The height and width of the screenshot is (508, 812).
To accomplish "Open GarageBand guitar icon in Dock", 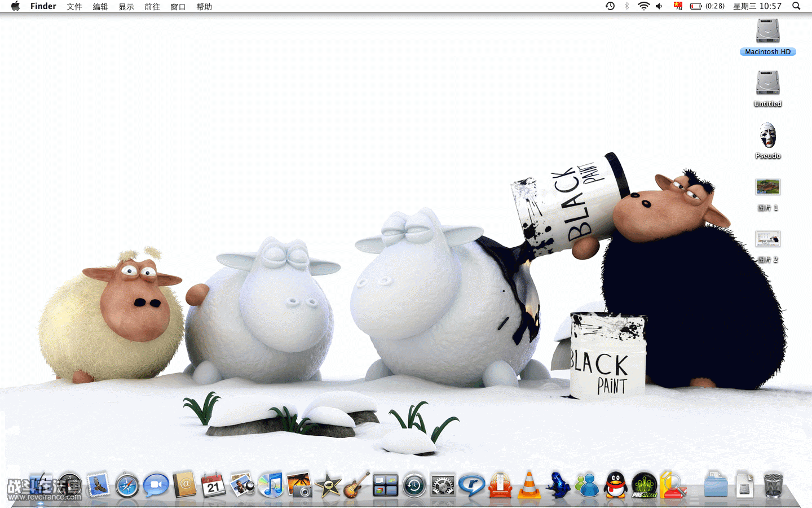I will pos(357,485).
